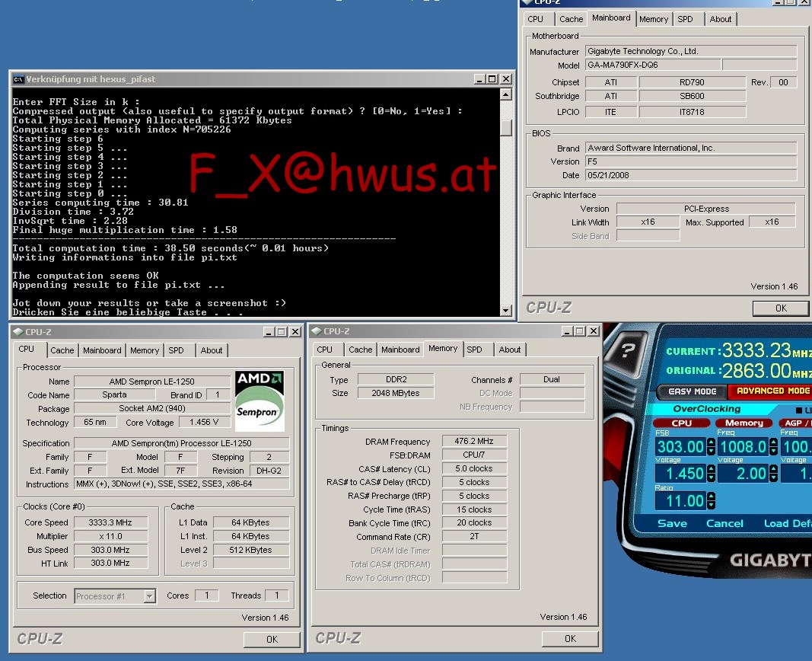The image size is (812, 661).
Task: Adjust the FSB 303.00 stepper arrows
Action: (x=711, y=446)
